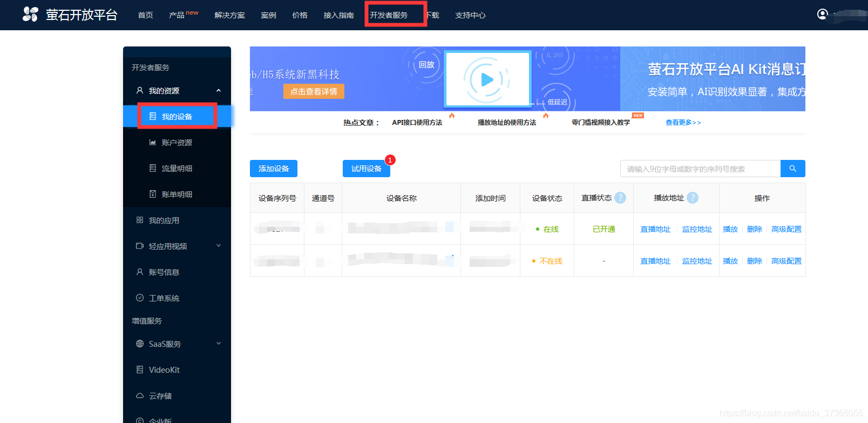Click the search magnifier button
The width and height of the screenshot is (868, 423).
click(x=792, y=169)
